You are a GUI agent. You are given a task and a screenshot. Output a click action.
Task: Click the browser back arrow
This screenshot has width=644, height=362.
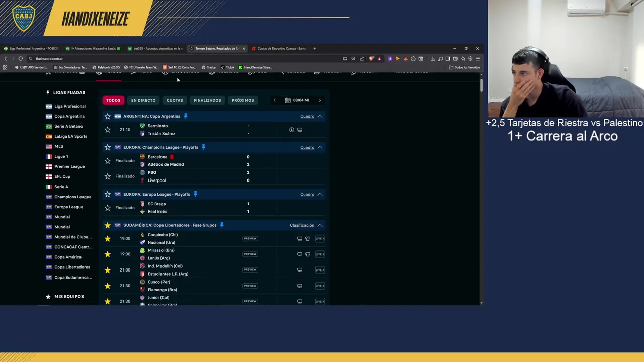[x=6, y=59]
